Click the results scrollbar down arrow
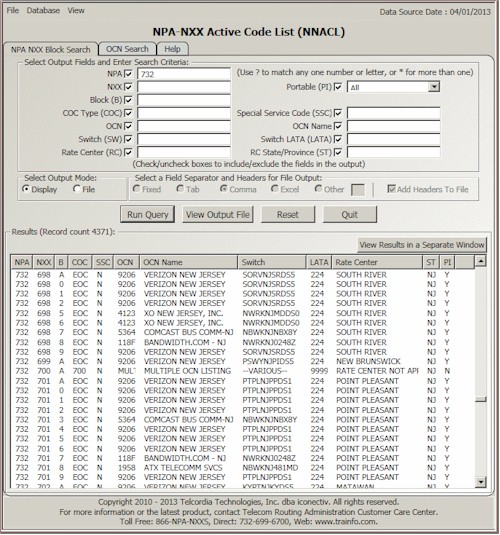Image resolution: width=500 pixels, height=535 pixels. 481,482
